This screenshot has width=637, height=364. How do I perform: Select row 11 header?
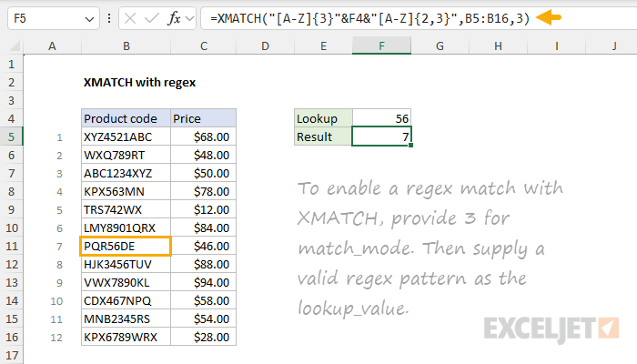coord(11,247)
